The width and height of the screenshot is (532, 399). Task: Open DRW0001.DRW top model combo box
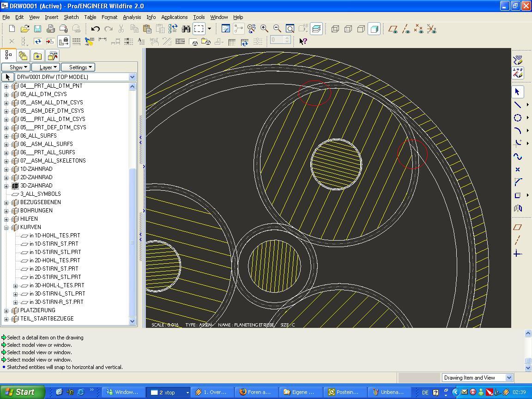[133, 77]
